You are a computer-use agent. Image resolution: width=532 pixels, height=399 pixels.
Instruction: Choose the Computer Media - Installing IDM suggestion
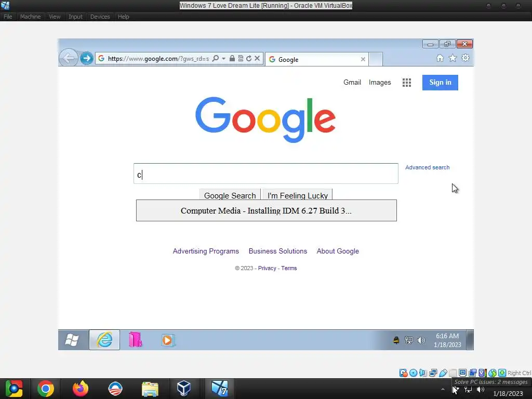click(x=267, y=210)
